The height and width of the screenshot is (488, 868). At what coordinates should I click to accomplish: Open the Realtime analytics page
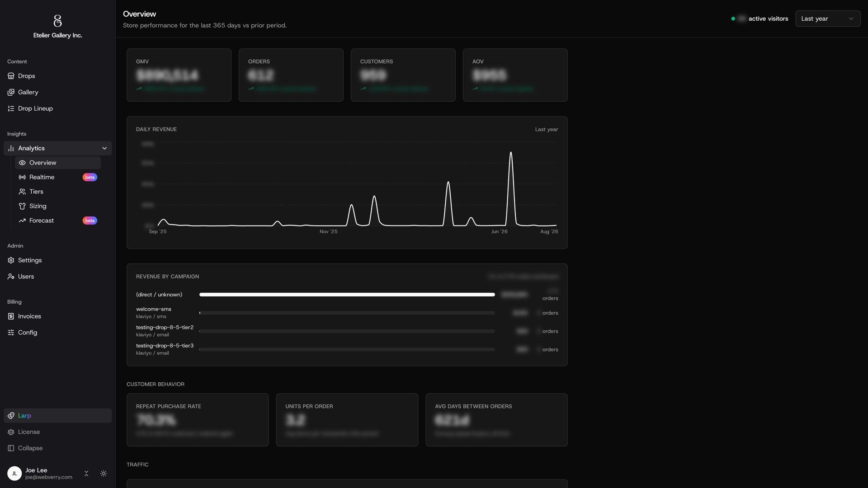(58, 177)
